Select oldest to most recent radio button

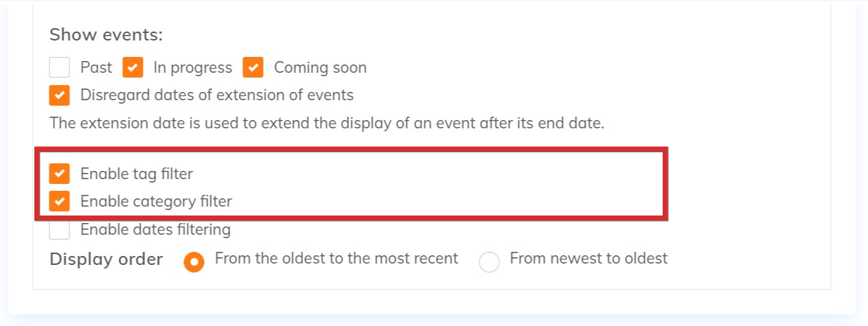tap(194, 261)
